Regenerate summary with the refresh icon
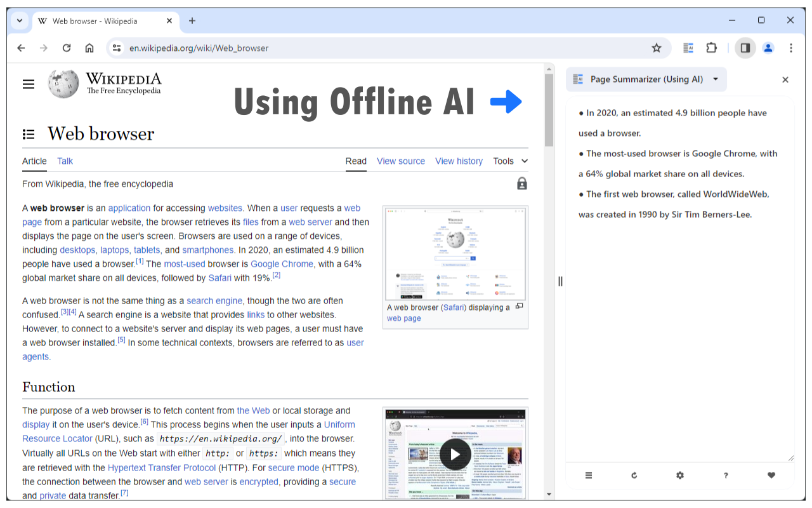This screenshot has height=508, width=812. point(634,475)
